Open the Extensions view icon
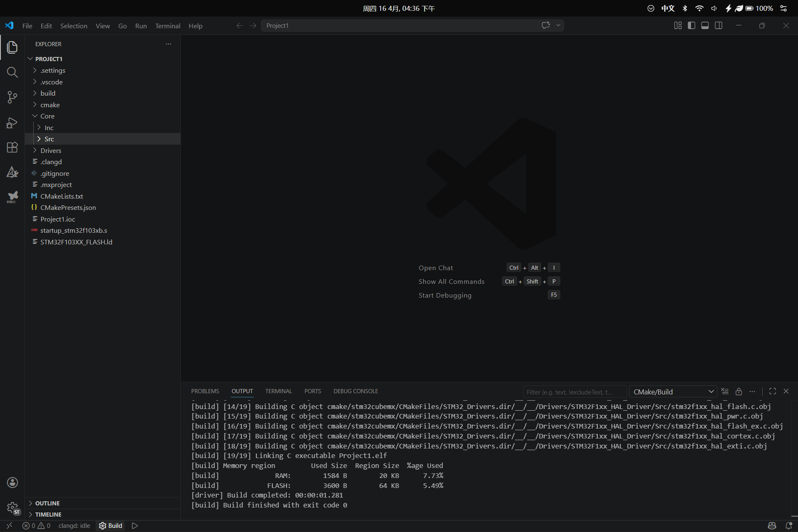The height and width of the screenshot is (532, 798). pyautogui.click(x=12, y=148)
